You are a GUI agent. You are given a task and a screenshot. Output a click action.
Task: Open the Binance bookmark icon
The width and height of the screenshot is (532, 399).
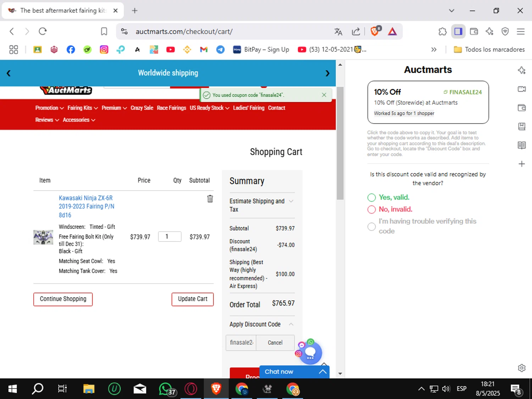pyautogui.click(x=187, y=50)
